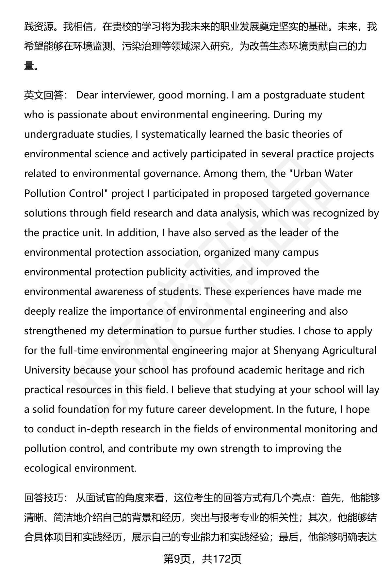Click the word "University" starting a line
The height and width of the screenshot is (574, 392).
coord(47,370)
